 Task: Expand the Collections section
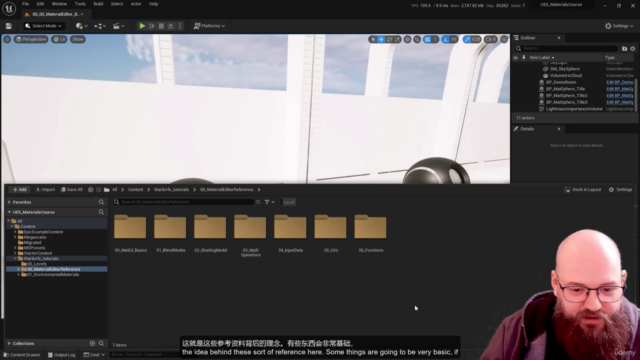(9, 344)
